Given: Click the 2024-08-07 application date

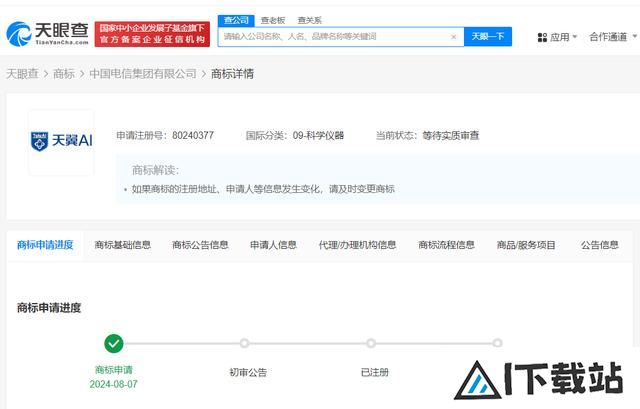Looking at the screenshot, I should 113,384.
